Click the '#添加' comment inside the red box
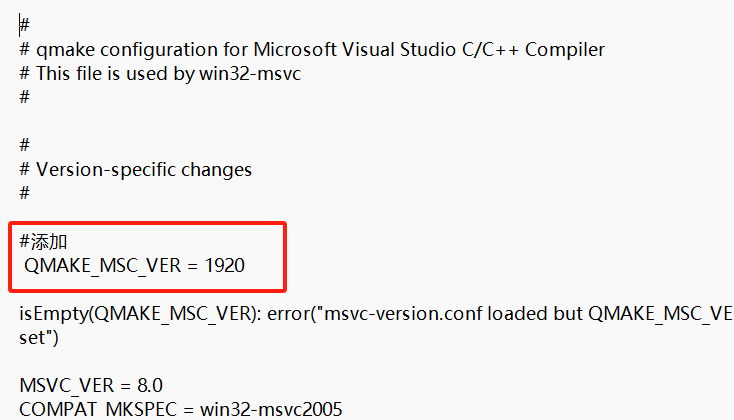The width and height of the screenshot is (734, 420). [43, 242]
